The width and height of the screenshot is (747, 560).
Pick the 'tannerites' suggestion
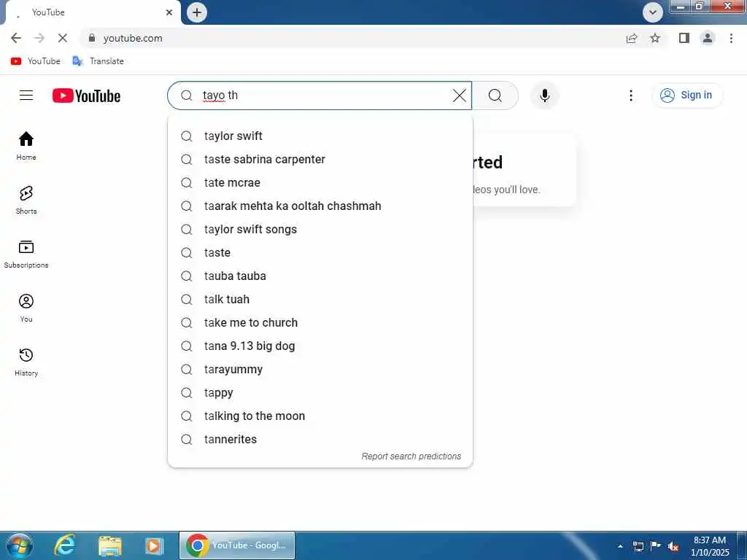pyautogui.click(x=320, y=439)
